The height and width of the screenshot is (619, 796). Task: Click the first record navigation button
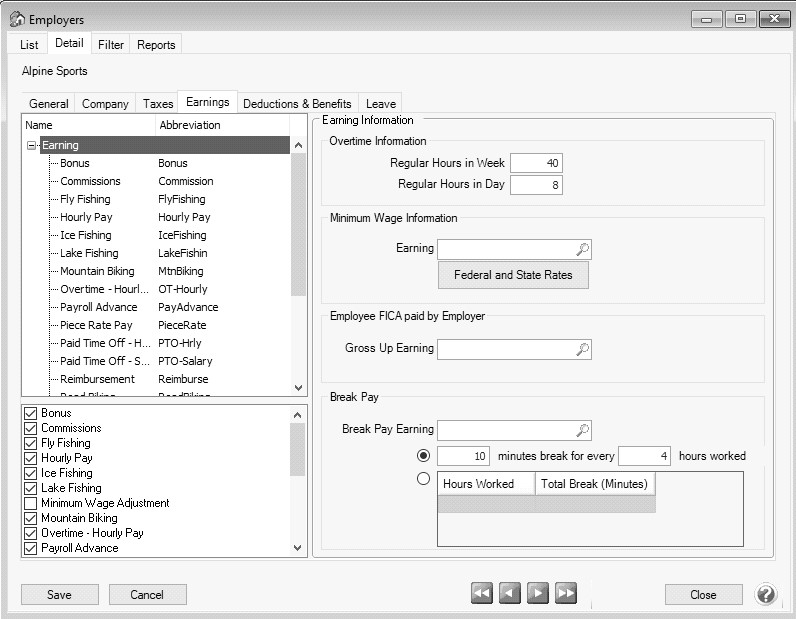(482, 594)
